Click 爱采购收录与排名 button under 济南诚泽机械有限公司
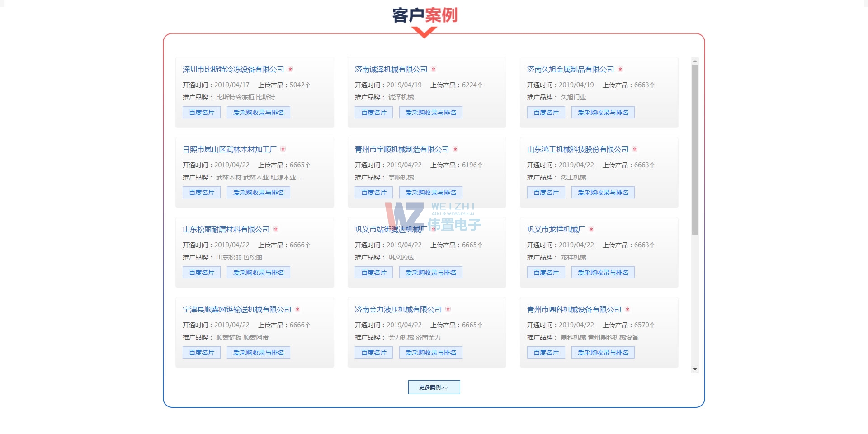 (430, 112)
